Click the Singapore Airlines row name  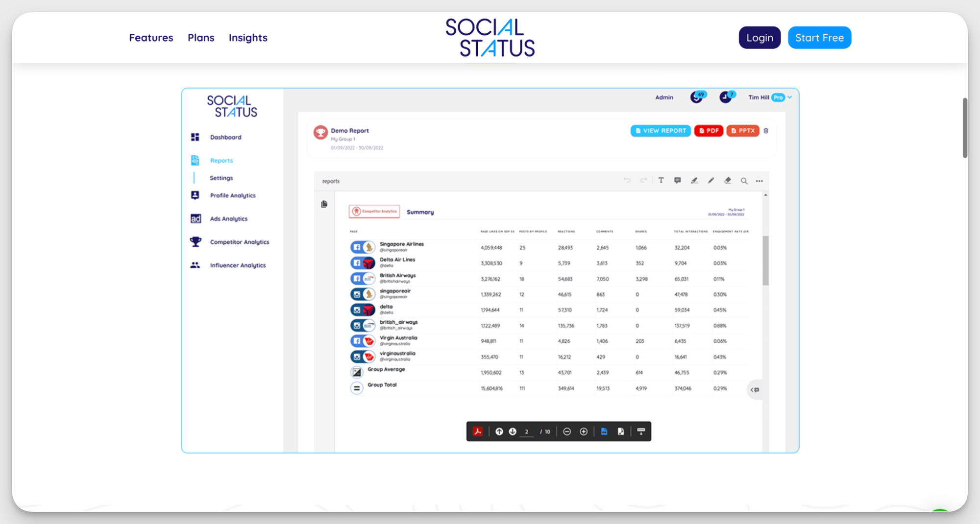(x=401, y=244)
